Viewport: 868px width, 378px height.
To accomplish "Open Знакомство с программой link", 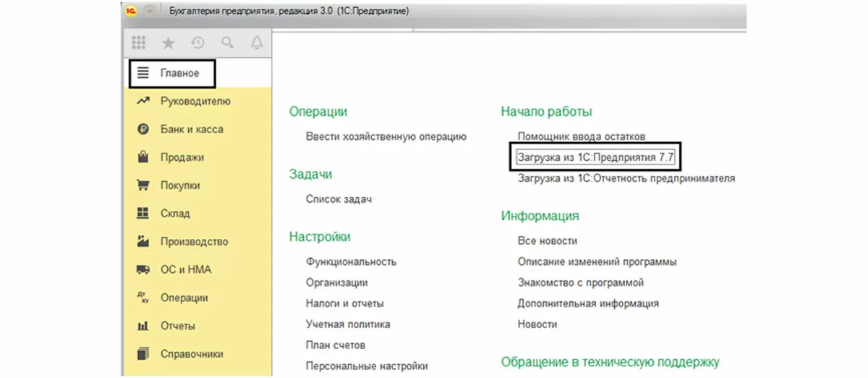I will tap(581, 282).
